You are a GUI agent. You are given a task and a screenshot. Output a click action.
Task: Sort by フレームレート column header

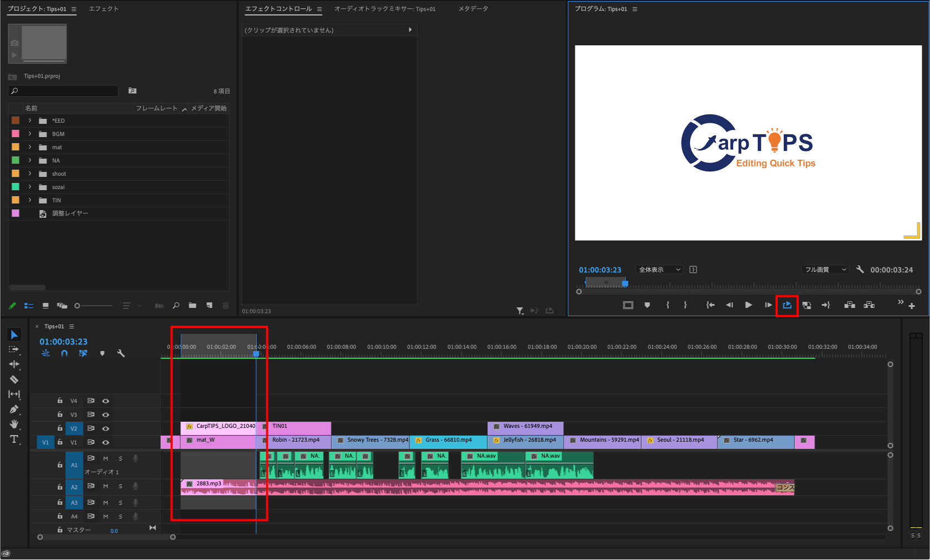click(x=157, y=108)
